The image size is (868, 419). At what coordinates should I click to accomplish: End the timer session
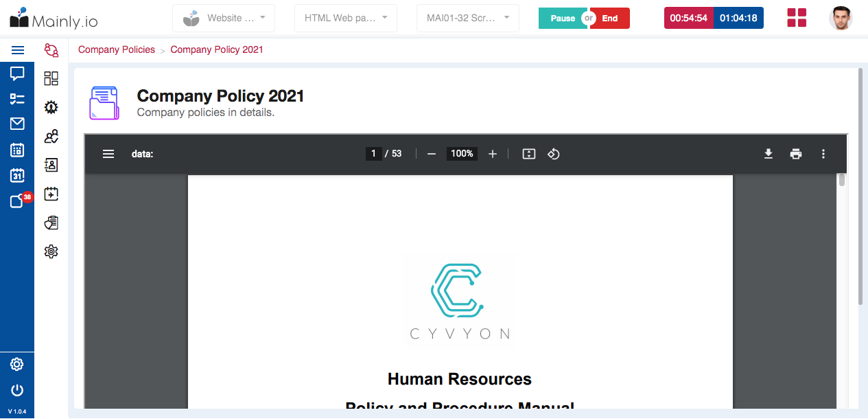(611, 19)
